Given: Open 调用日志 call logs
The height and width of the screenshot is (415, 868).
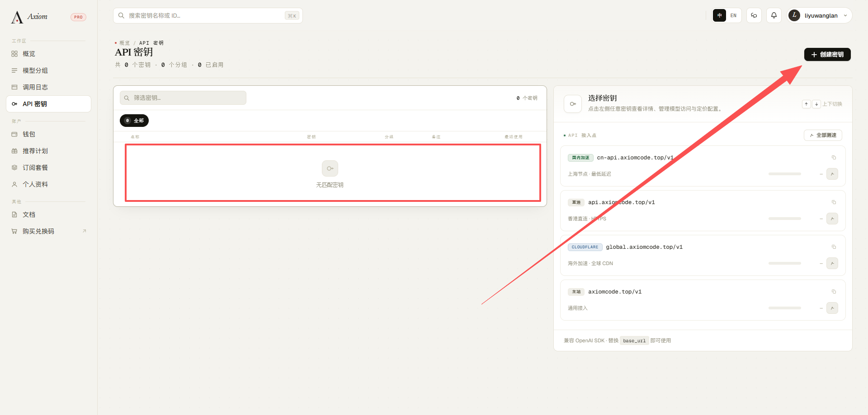Looking at the screenshot, I should (x=49, y=87).
